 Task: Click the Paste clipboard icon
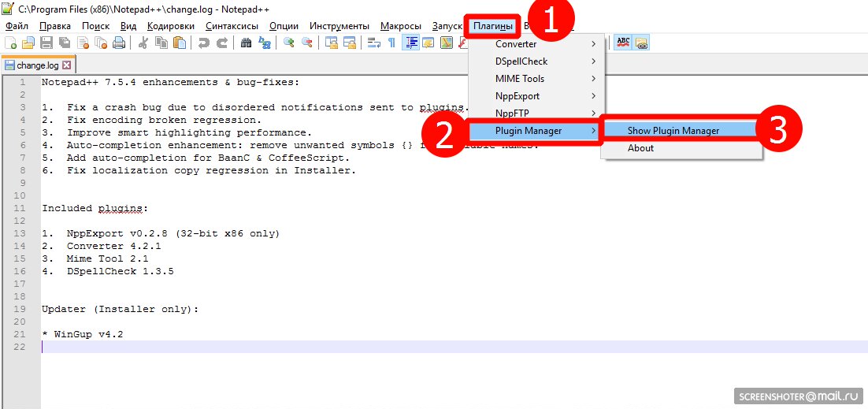pyautogui.click(x=180, y=43)
